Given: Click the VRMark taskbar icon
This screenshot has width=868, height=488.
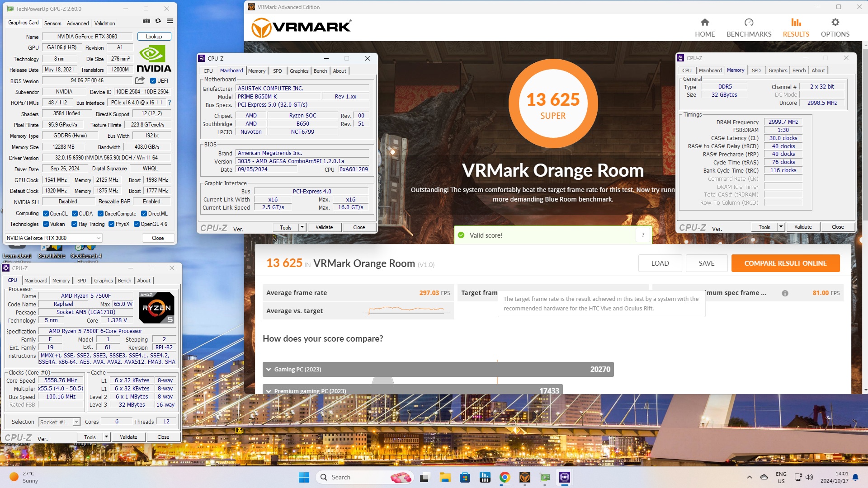Looking at the screenshot, I should (524, 477).
